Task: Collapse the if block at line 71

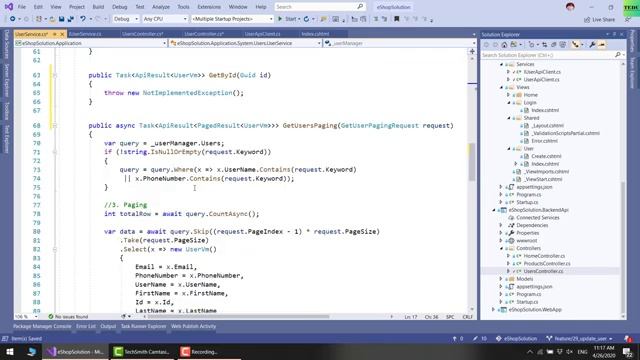Action: [55, 152]
